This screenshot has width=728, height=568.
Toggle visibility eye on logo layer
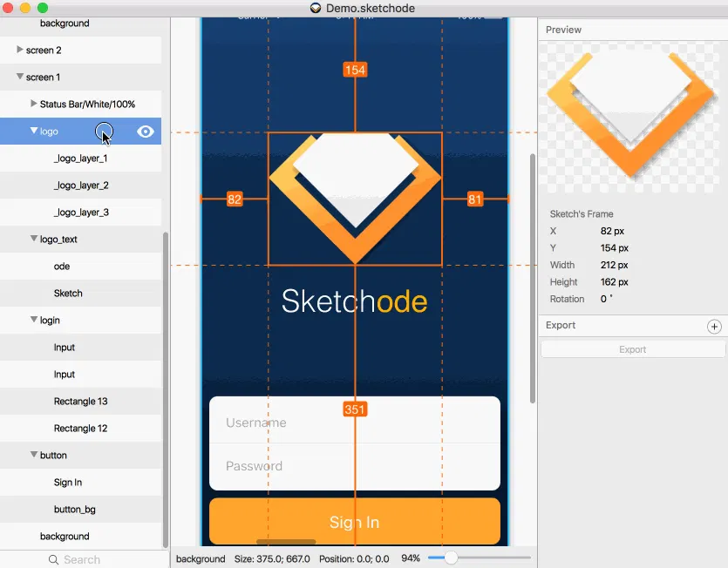click(x=146, y=132)
